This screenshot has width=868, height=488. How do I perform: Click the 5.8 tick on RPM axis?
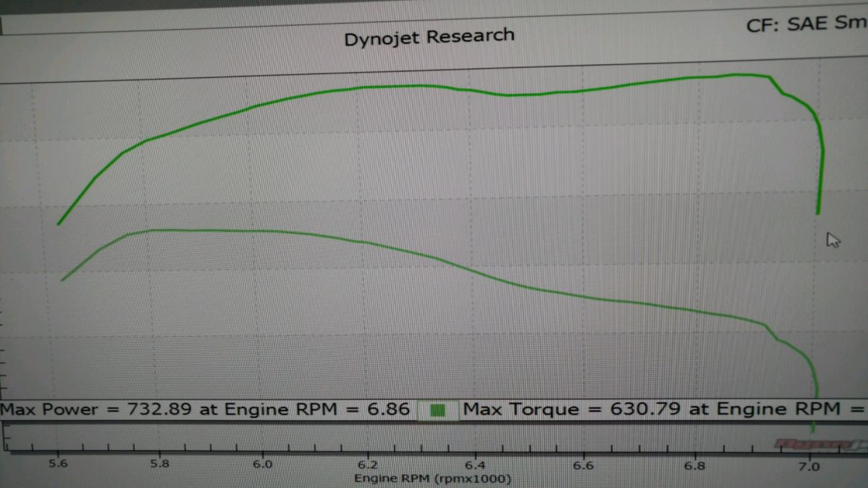pos(159,464)
